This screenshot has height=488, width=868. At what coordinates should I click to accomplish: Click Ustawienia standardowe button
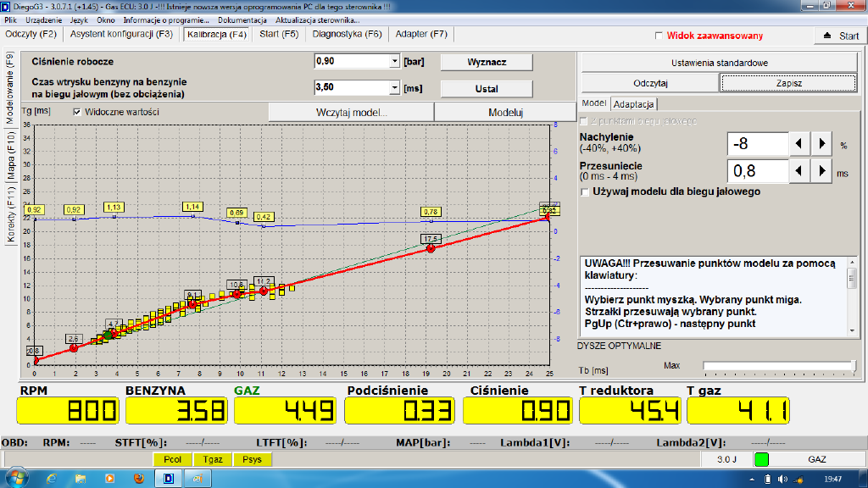click(x=719, y=63)
